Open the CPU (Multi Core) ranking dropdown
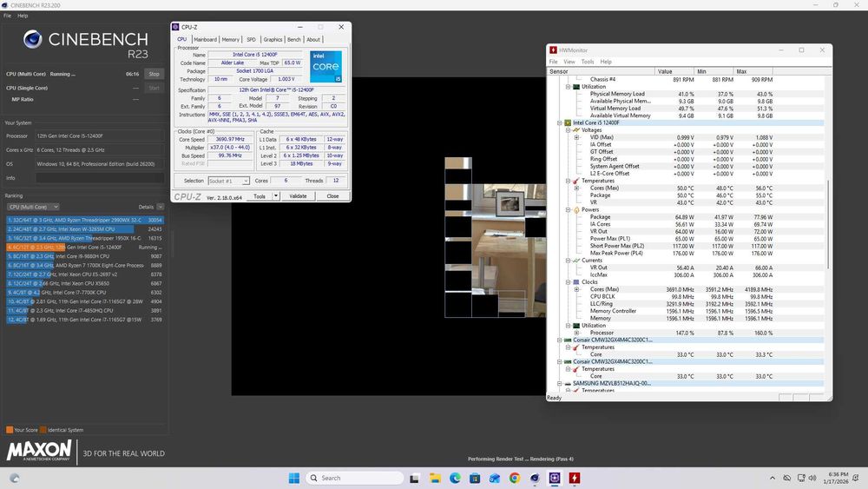This screenshot has width=868, height=489. click(33, 207)
